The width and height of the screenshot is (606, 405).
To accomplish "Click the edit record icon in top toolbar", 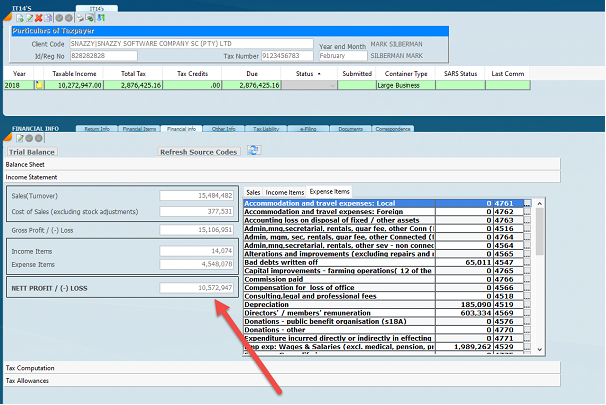I will (27, 19).
